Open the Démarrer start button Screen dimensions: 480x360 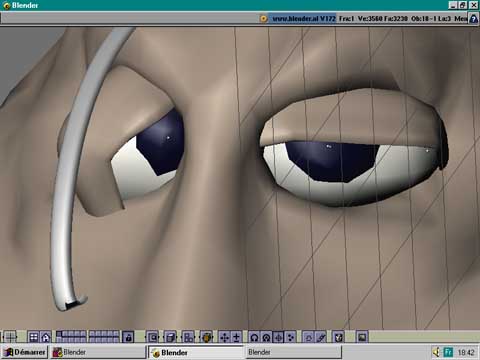pyautogui.click(x=25, y=352)
